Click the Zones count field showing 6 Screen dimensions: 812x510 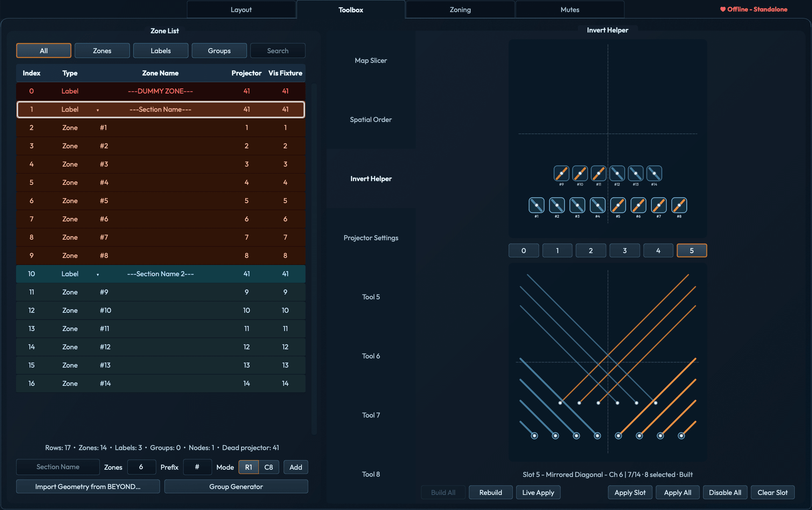tap(141, 467)
